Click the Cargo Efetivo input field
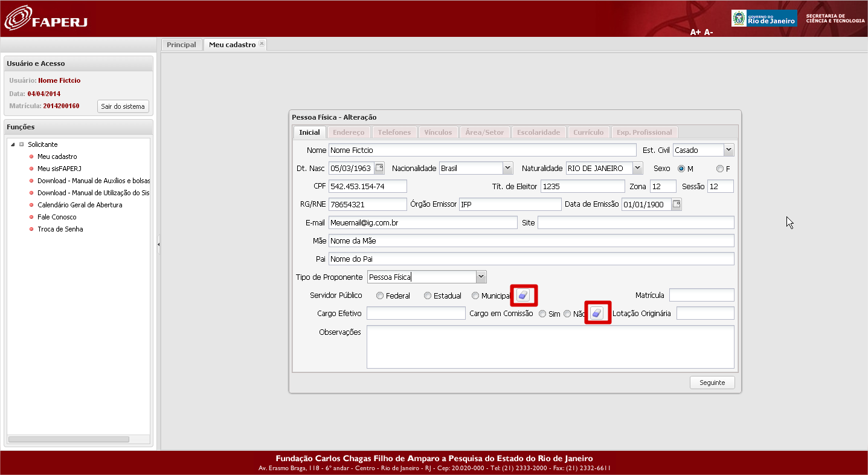This screenshot has width=868, height=475. click(x=416, y=313)
